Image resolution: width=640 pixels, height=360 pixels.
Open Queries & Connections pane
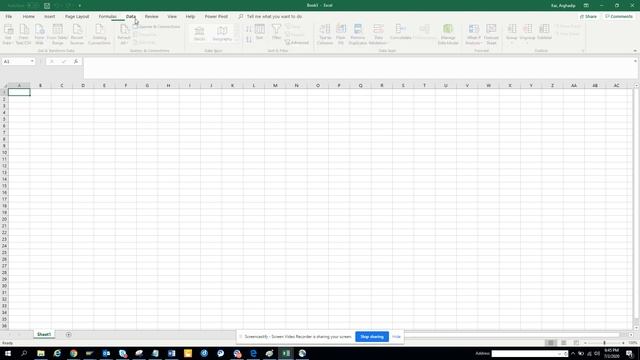157,27
